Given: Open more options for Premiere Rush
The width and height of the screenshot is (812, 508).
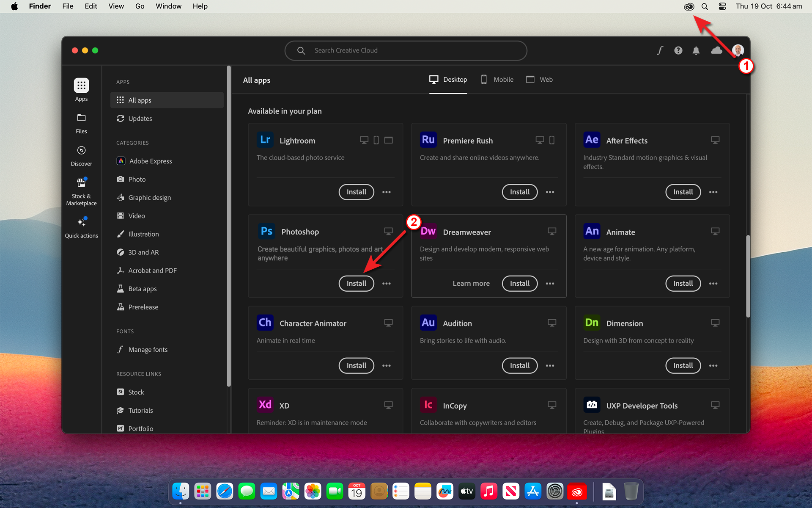Looking at the screenshot, I should pyautogui.click(x=550, y=192).
